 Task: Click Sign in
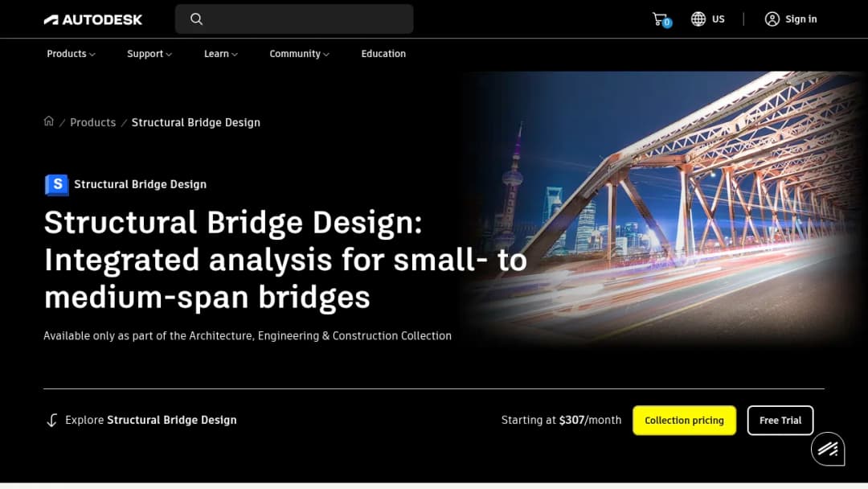(800, 18)
